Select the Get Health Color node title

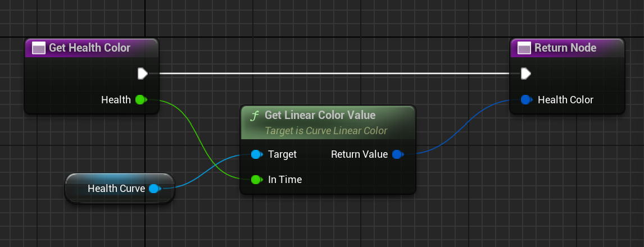coord(90,48)
